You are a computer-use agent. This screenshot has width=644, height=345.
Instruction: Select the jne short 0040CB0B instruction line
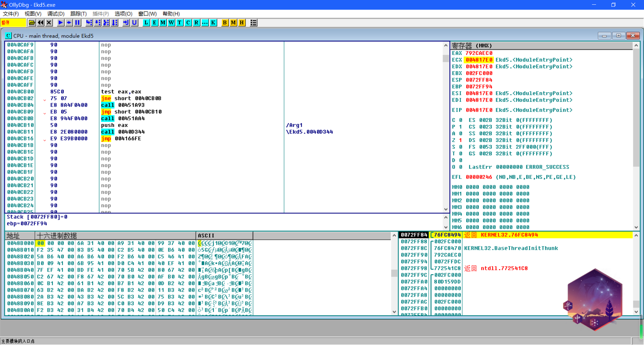point(131,98)
